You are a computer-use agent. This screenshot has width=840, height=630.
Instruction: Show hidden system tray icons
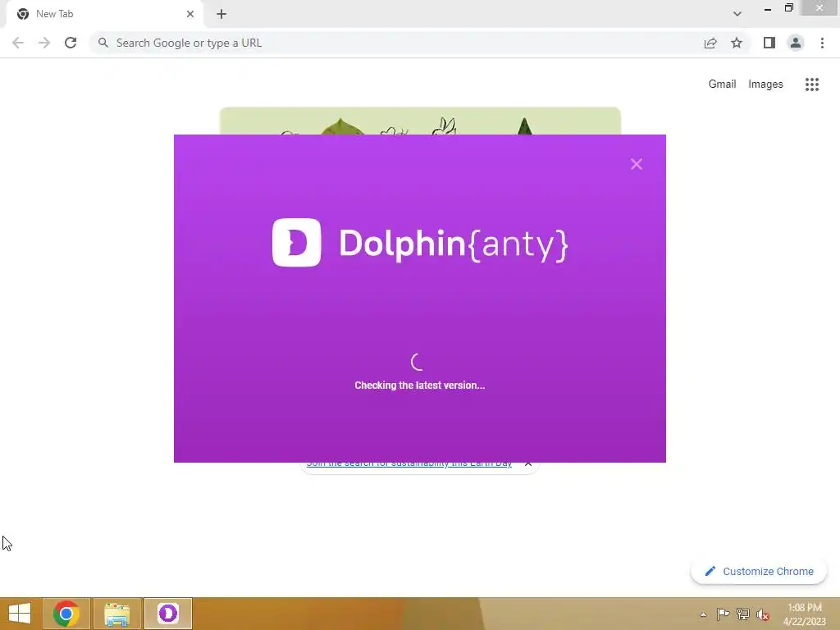click(703, 614)
